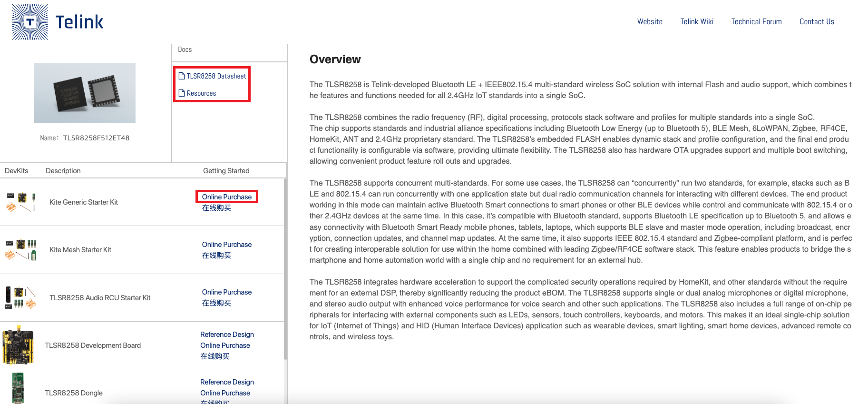The image size is (868, 404).
Task: Visit the Technical Forum link
Action: [x=756, y=22]
